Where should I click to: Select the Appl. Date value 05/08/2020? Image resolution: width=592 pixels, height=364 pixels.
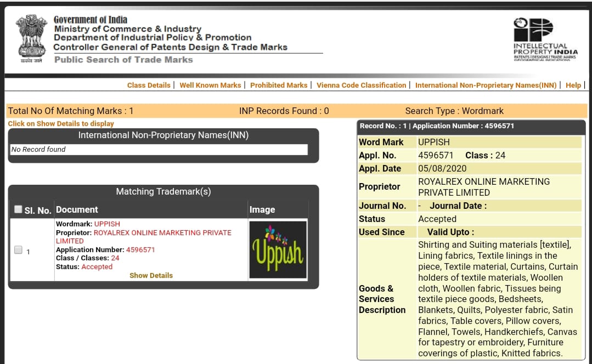point(442,169)
